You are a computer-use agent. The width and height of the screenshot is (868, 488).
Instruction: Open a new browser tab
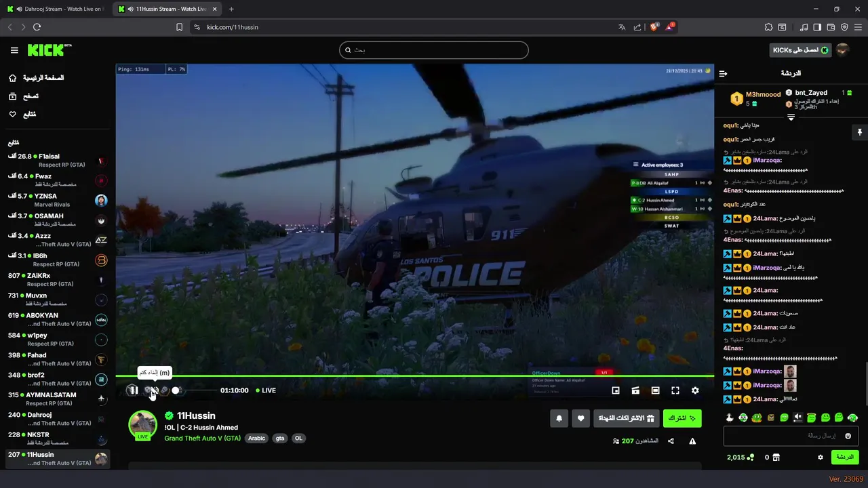[x=231, y=9]
